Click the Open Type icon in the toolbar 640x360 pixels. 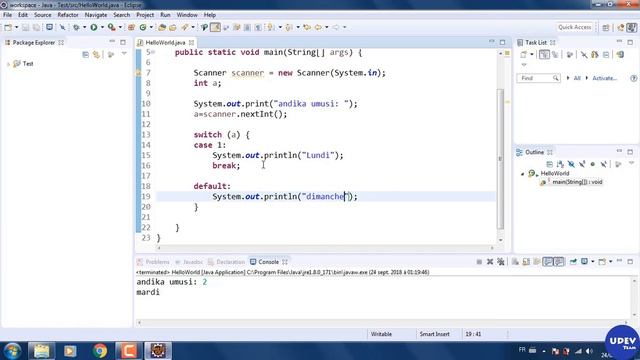pos(162,27)
